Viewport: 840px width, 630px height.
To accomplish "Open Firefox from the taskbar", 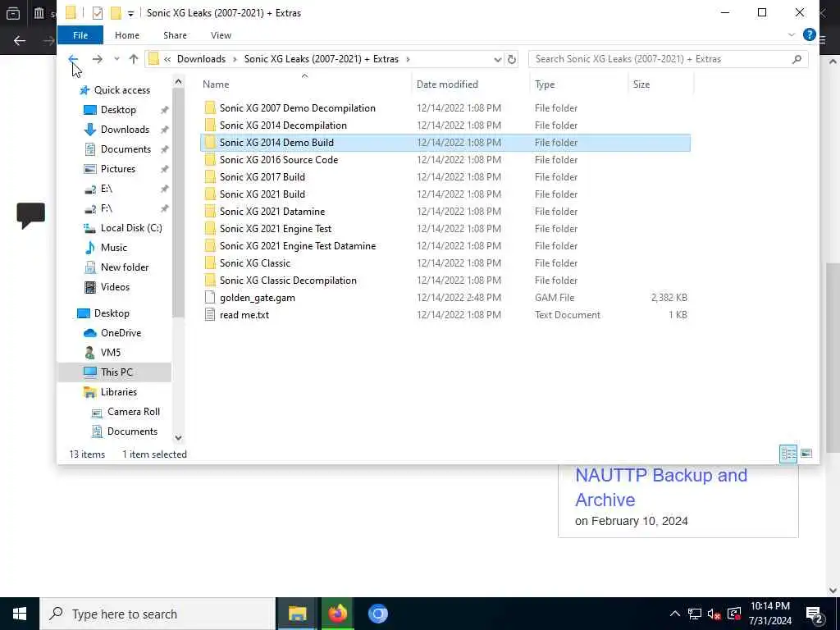I will coord(337,614).
